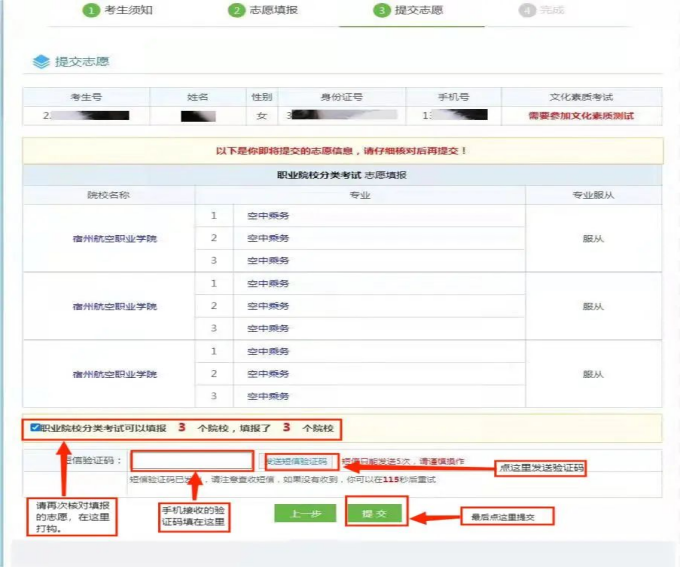
Task: Focus the 短信验证码 input field
Action: (191, 461)
